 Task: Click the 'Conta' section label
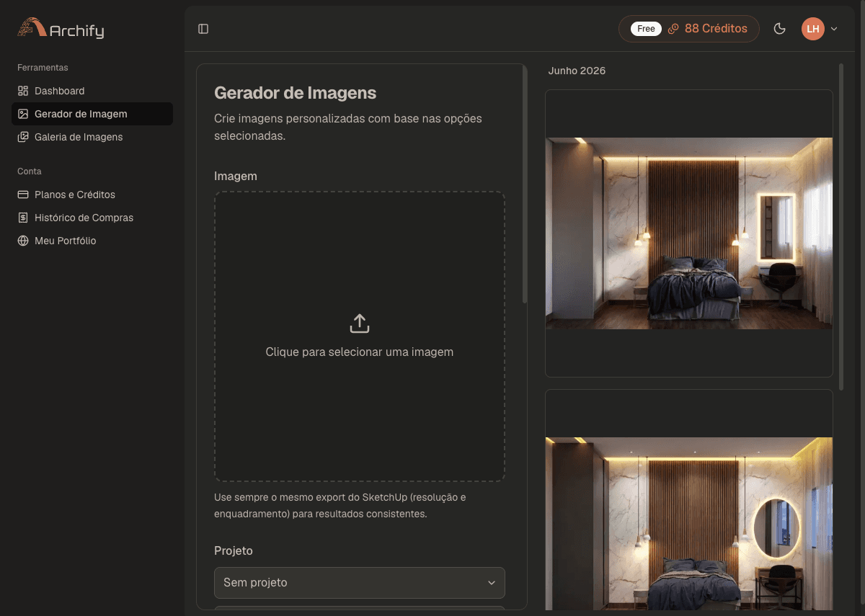30,171
